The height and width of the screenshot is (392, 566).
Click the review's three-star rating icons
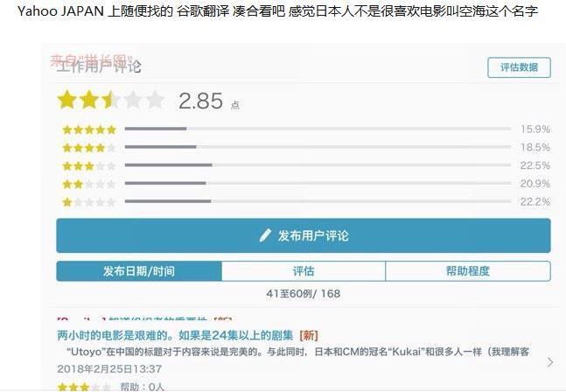click(x=84, y=388)
